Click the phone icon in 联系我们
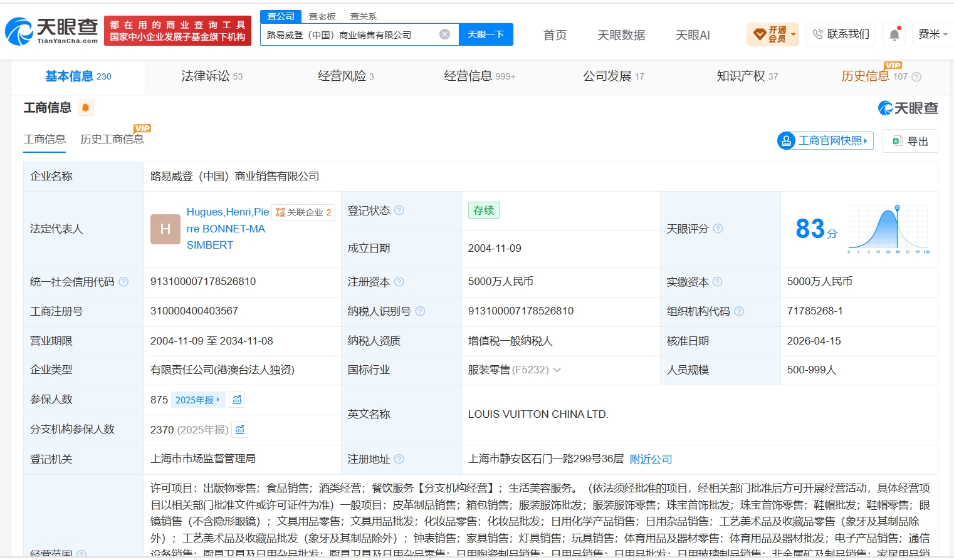This screenshot has width=954, height=560. [818, 34]
